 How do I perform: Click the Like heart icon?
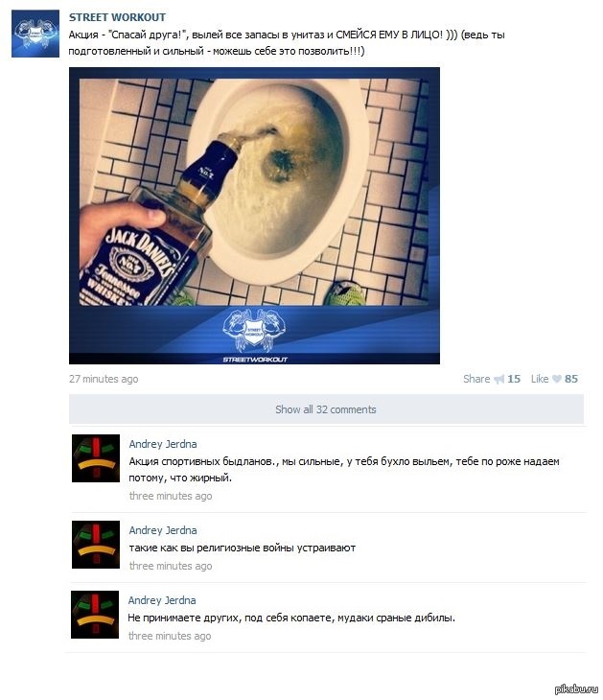(557, 379)
